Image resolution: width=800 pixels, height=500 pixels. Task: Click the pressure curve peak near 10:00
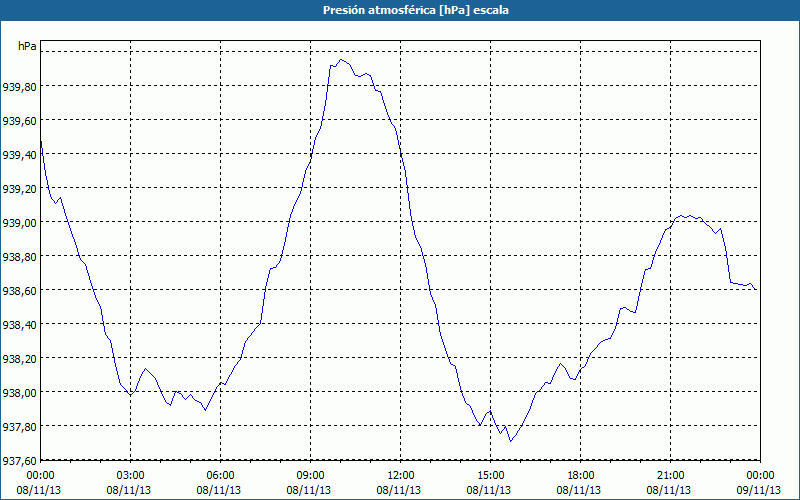click(342, 60)
